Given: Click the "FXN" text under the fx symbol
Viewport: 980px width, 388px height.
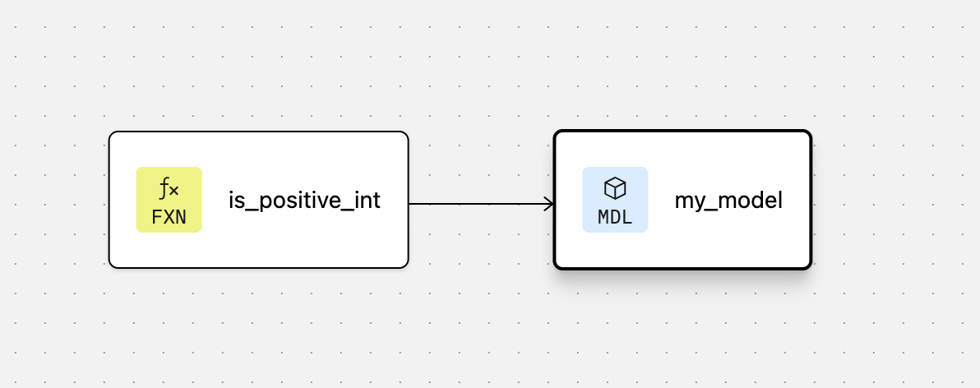Looking at the screenshot, I should point(169,217).
